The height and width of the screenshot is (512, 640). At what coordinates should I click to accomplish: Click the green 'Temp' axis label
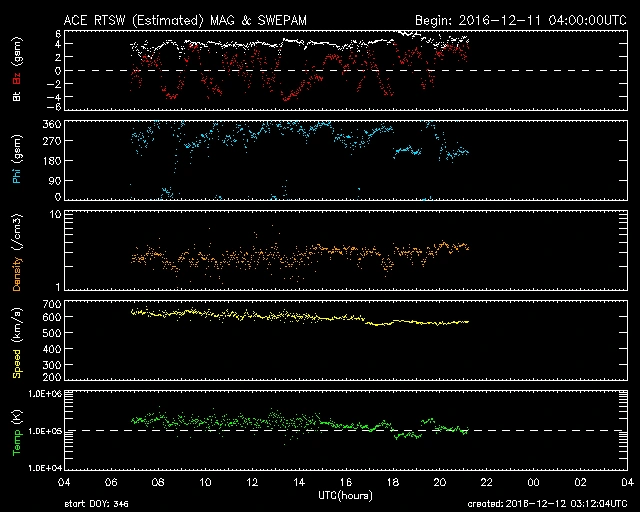pos(17,442)
